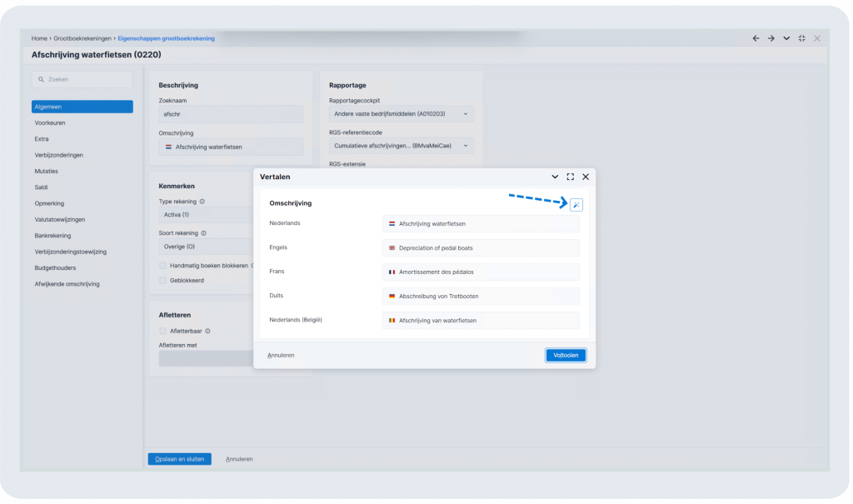
Task: Click the Voltooien button
Action: [566, 356]
